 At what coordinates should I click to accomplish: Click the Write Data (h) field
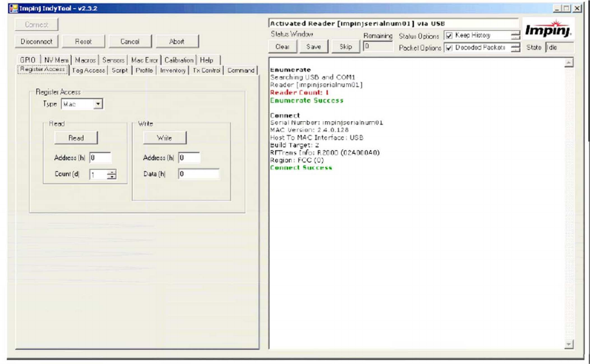[x=199, y=174]
